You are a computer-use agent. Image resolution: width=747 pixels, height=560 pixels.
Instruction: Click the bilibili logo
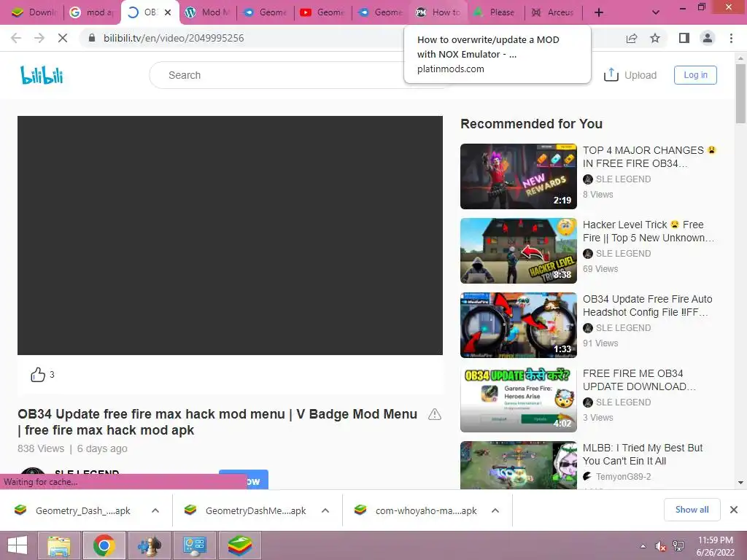42,75
